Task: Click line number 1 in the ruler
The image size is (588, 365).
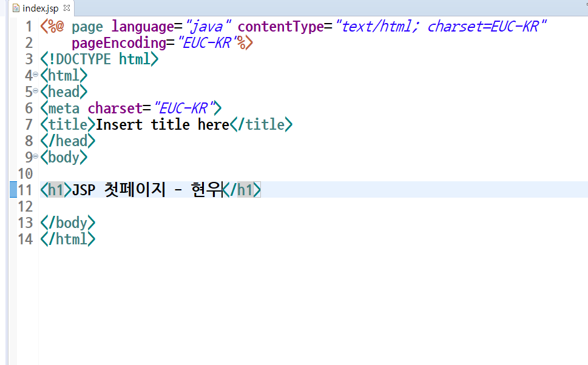Action: pos(27,26)
